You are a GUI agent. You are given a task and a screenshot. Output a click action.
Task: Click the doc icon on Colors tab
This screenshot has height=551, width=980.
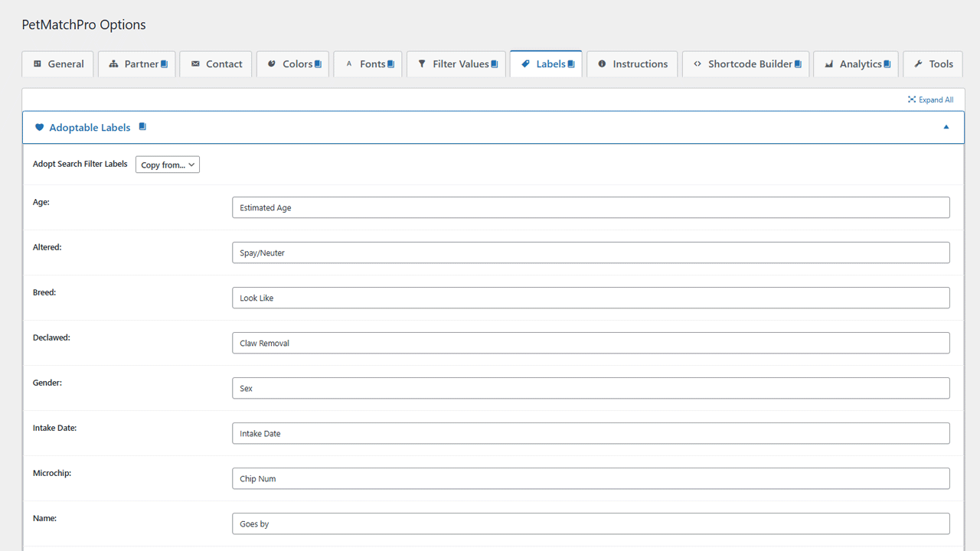click(317, 64)
